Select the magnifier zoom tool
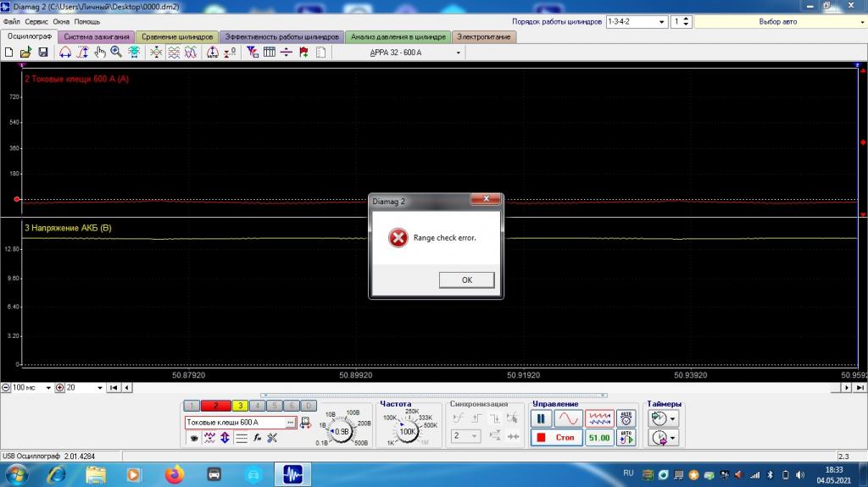Screen dimensions: 868x487 click(x=116, y=53)
